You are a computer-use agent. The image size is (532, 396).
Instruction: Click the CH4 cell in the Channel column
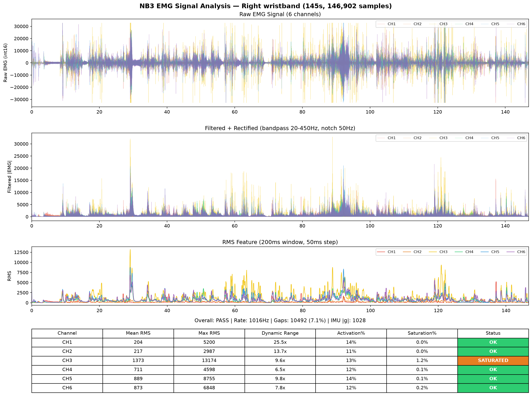point(67,370)
